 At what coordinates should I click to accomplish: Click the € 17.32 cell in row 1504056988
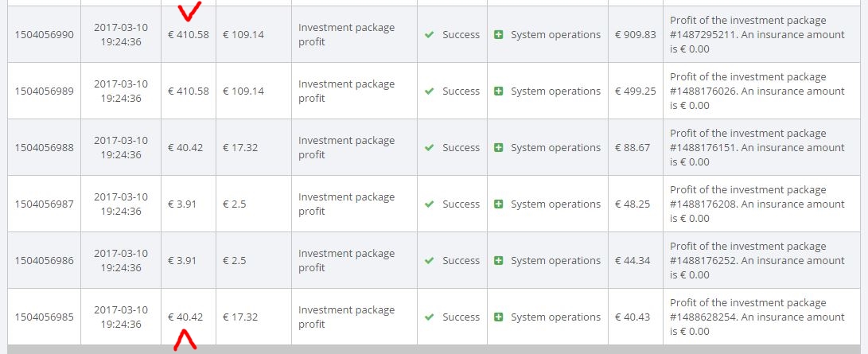tap(240, 148)
